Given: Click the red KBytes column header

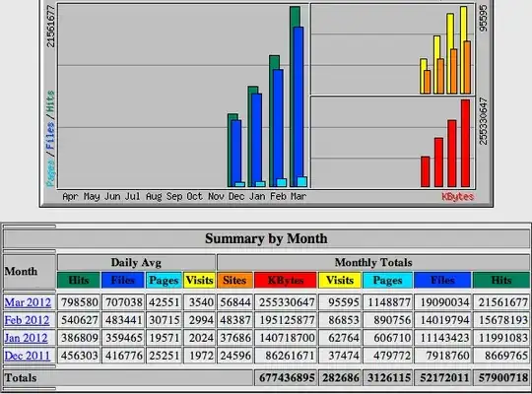Looking at the screenshot, I should tap(286, 281).
